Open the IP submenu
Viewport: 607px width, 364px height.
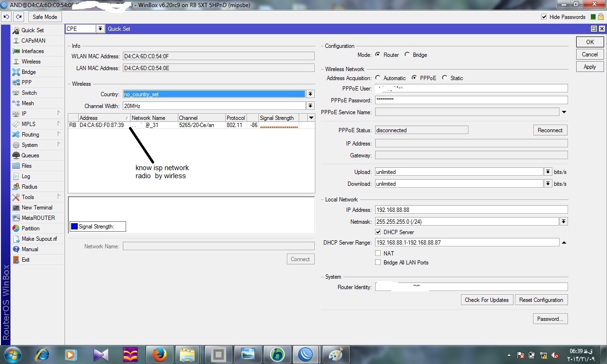[x=37, y=114]
